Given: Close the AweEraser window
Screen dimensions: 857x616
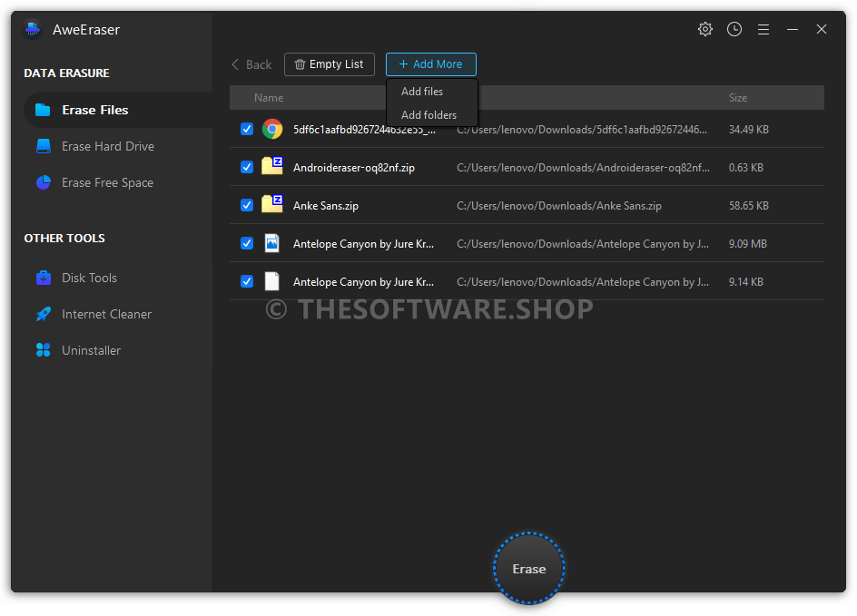Looking at the screenshot, I should point(821,30).
